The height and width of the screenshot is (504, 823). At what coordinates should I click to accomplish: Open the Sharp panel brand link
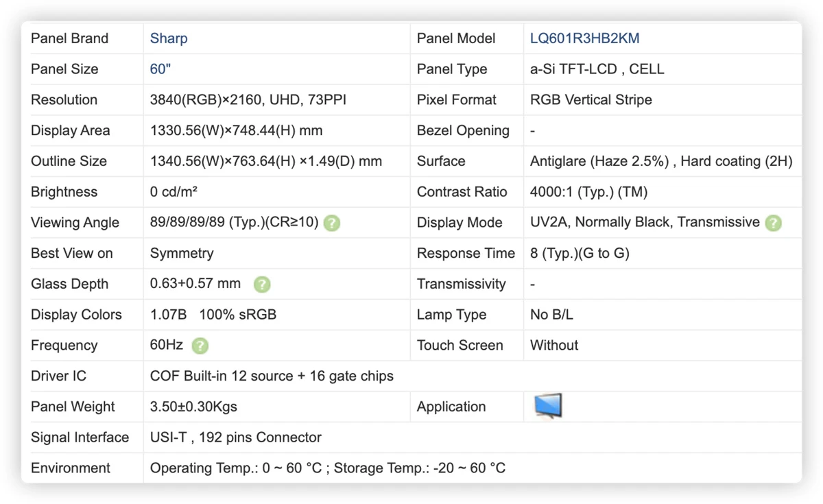click(x=169, y=38)
